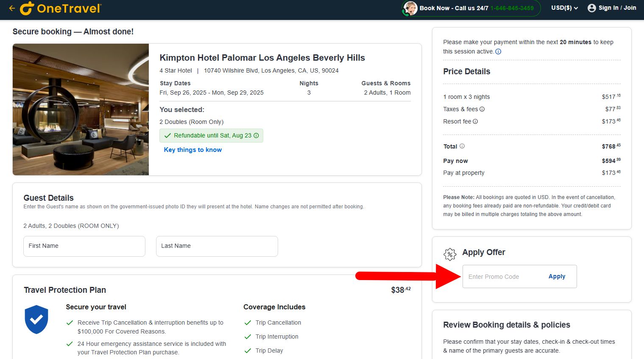Click the call agent avatar icon
This screenshot has height=359, width=644.
(x=410, y=8)
